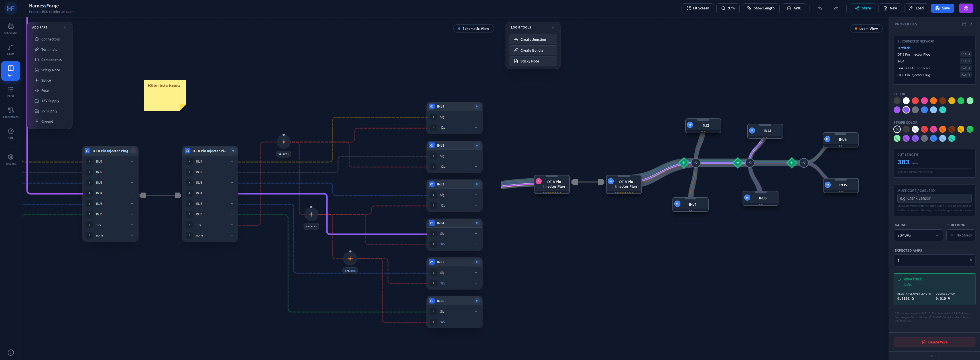Open the Schematic view from sidebar
The width and height of the screenshot is (980, 360).
point(11,29)
